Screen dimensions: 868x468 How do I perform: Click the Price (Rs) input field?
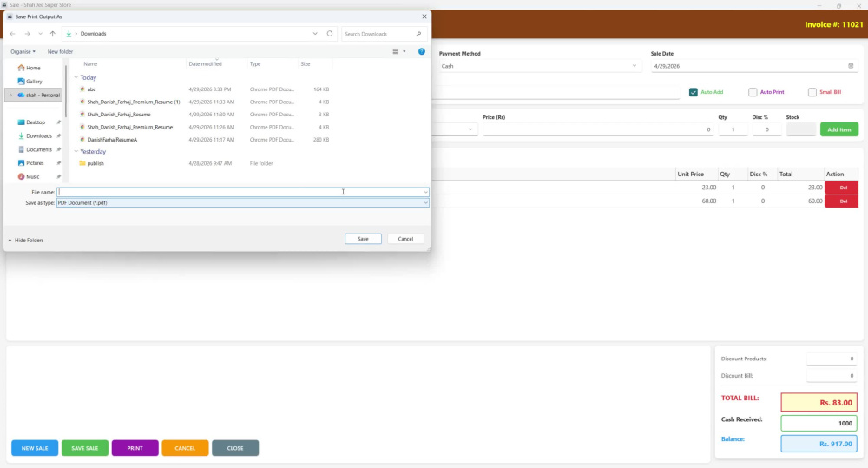[x=598, y=129]
